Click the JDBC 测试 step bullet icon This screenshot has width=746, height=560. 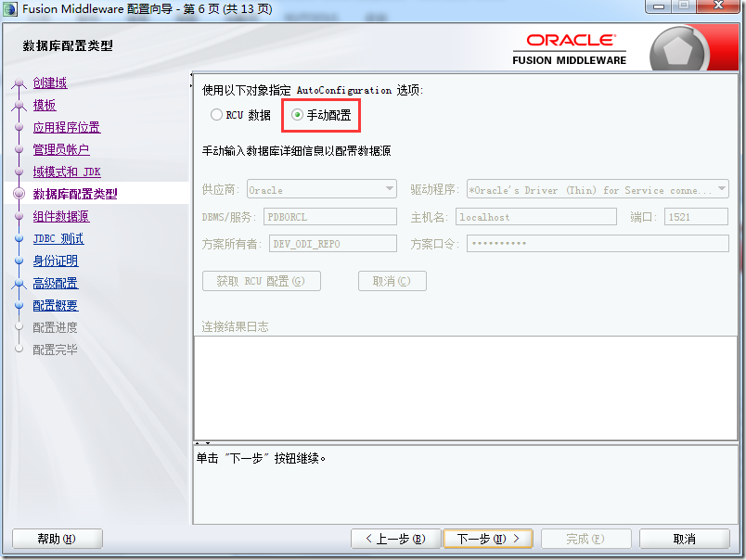click(19, 238)
